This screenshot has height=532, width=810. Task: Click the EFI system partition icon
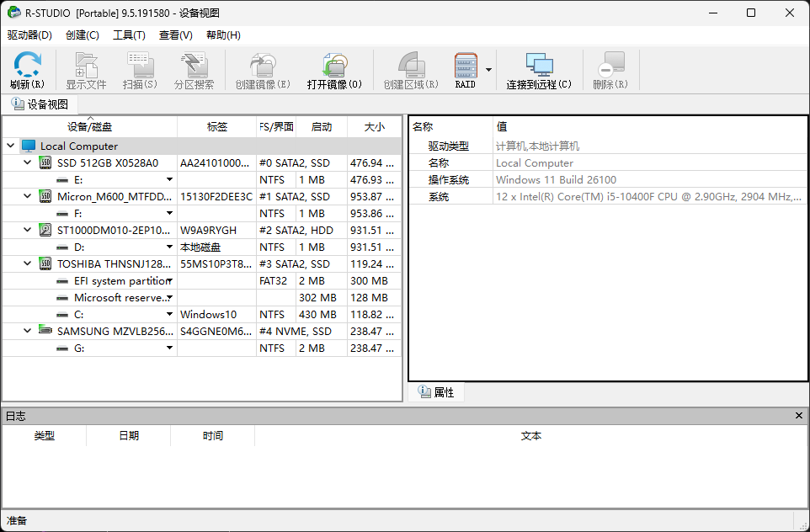point(62,281)
